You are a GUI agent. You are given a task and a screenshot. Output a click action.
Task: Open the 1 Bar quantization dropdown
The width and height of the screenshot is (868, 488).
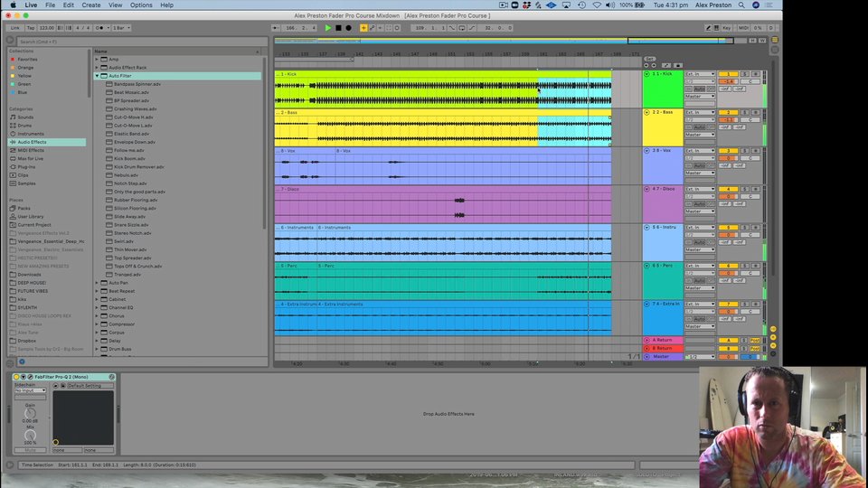[x=121, y=28]
